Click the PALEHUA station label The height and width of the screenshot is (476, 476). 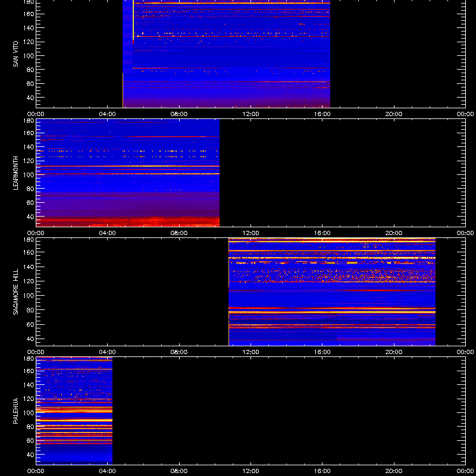tap(15, 411)
